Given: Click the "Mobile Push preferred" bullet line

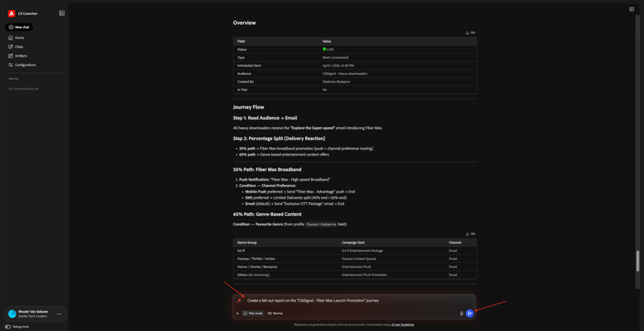Looking at the screenshot, I should click(x=301, y=192).
